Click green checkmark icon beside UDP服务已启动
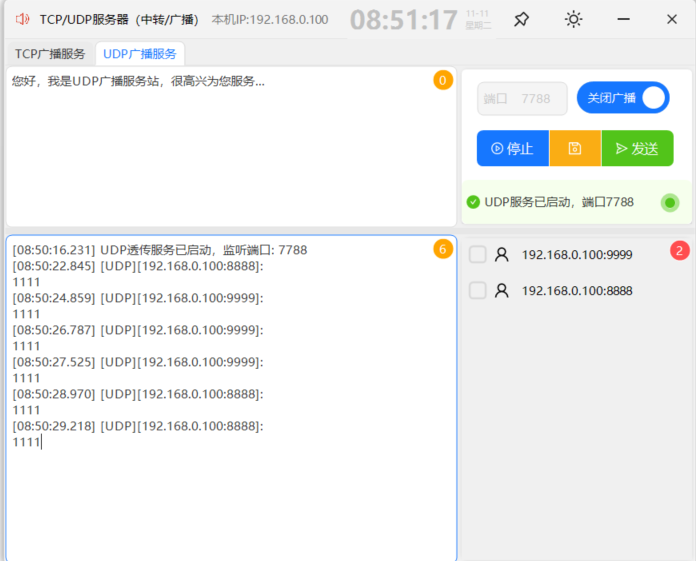Image resolution: width=696 pixels, height=561 pixels. (x=473, y=202)
